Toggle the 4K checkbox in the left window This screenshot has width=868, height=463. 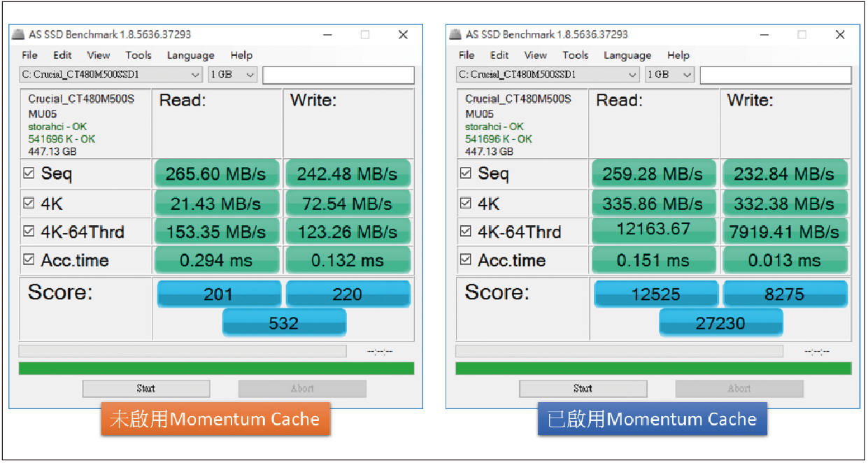pos(29,203)
